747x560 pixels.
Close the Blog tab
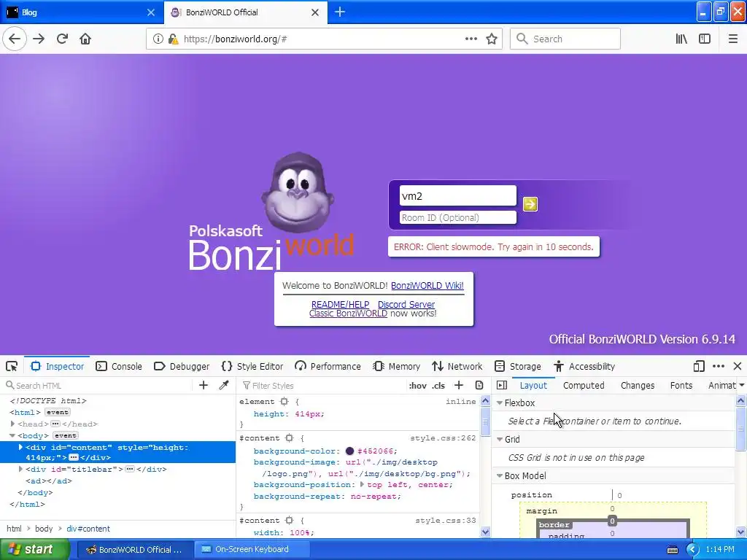coord(151,12)
